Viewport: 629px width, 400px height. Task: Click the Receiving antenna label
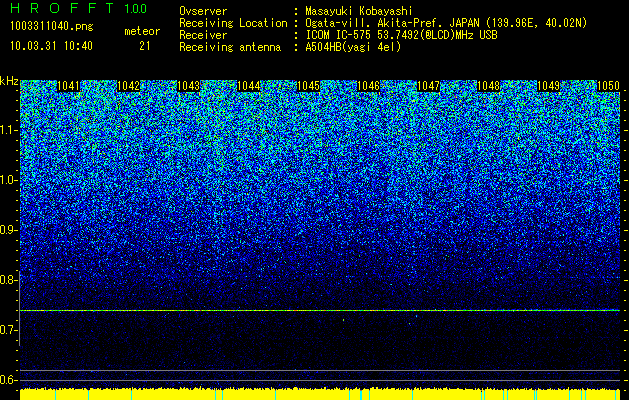pyautogui.click(x=230, y=47)
